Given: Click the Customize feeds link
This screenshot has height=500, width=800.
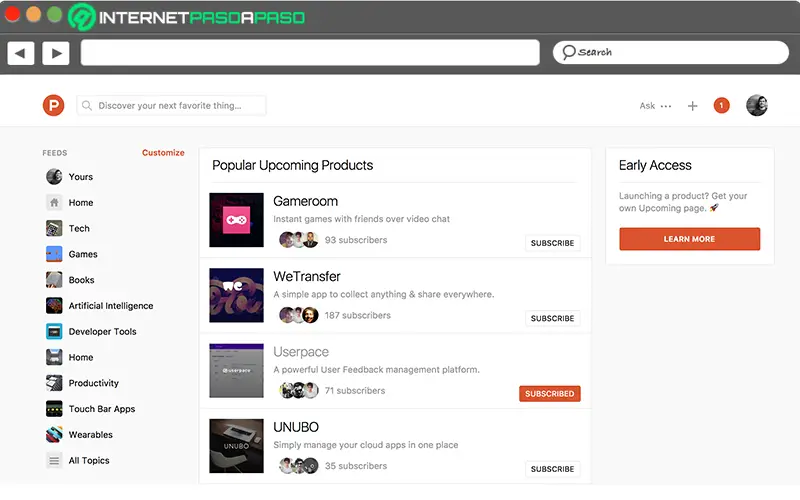Looking at the screenshot, I should [163, 153].
